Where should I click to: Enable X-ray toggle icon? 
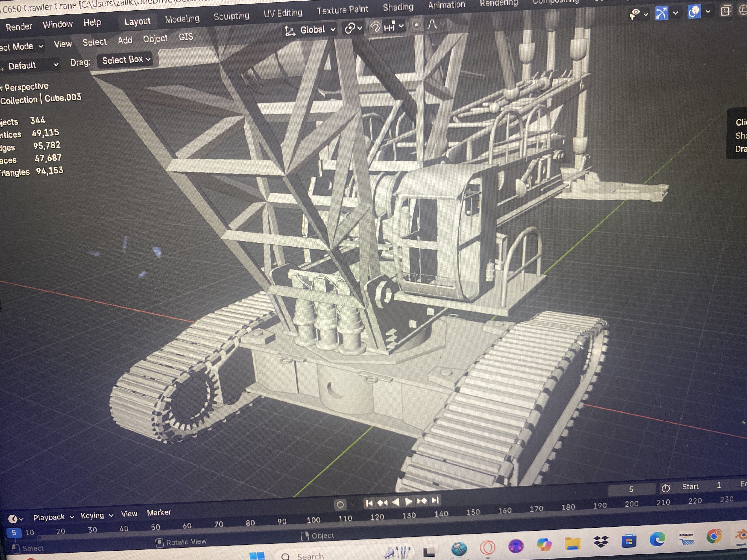(x=725, y=11)
